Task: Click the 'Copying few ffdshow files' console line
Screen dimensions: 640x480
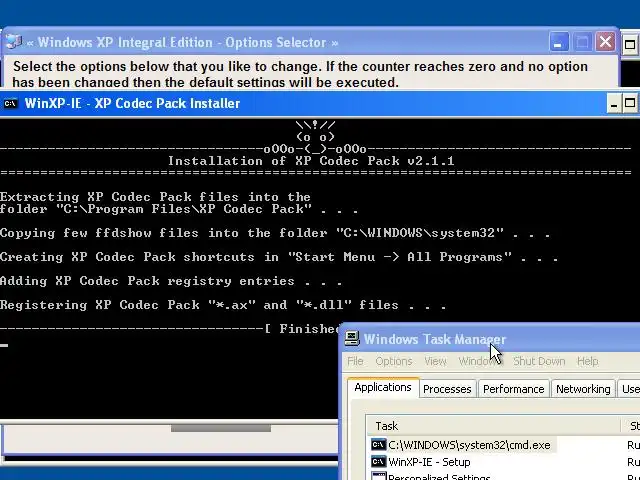Action: pos(275,233)
